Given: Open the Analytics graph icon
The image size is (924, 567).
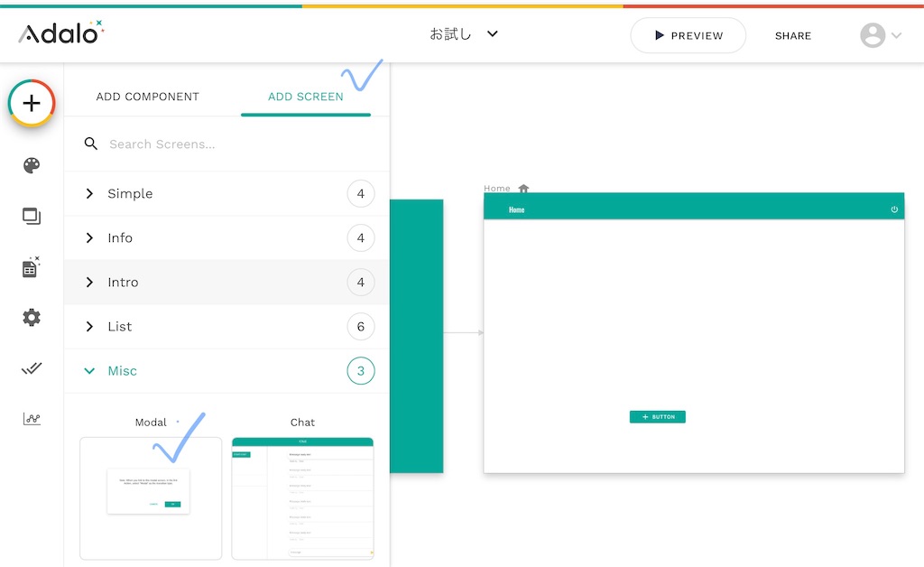Looking at the screenshot, I should coord(32,418).
